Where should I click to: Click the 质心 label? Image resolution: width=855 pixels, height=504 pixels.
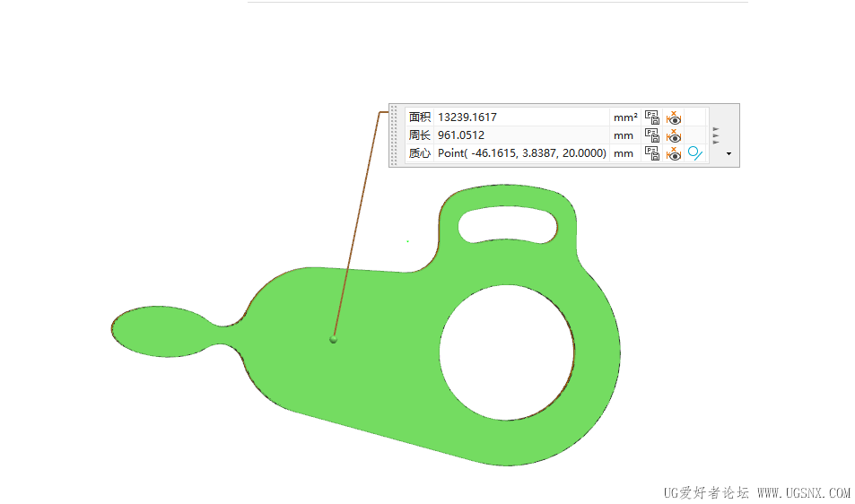coord(420,153)
